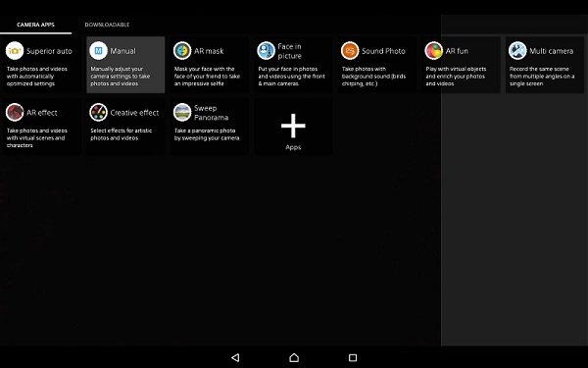Viewport: 588px width, 368px height.
Task: Switch to the Camera Apps tab
Action: [x=35, y=25]
